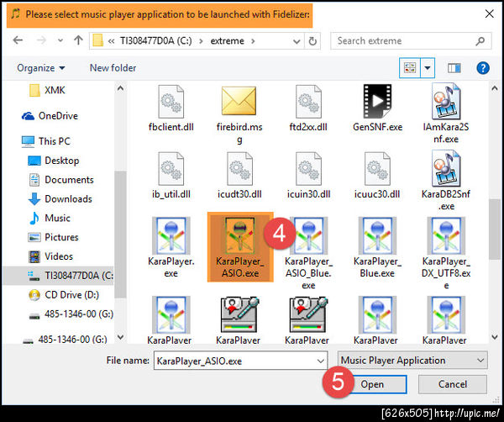504x422 pixels.
Task: Select the icuin30.dll file icon
Action: point(308,168)
